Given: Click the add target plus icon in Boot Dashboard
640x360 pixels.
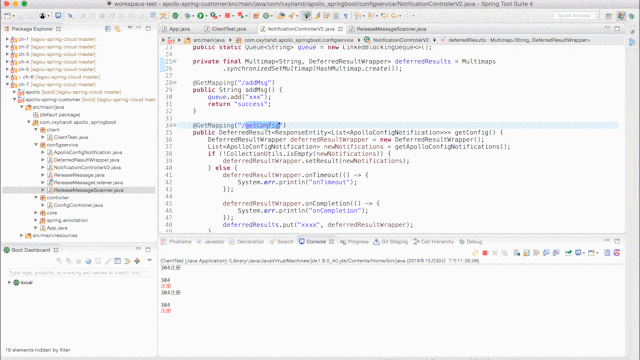Looking at the screenshot, I should 137,261.
